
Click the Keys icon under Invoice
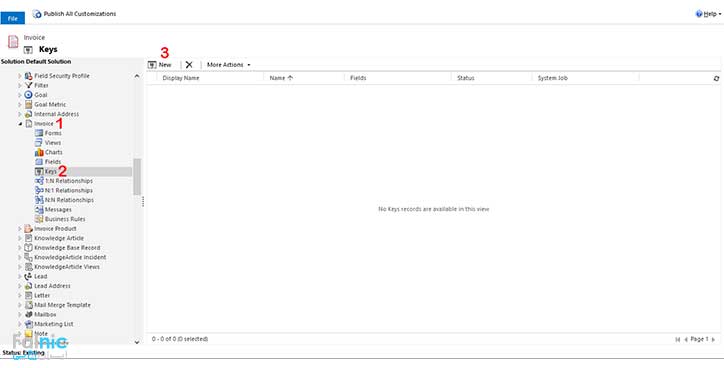tap(39, 171)
